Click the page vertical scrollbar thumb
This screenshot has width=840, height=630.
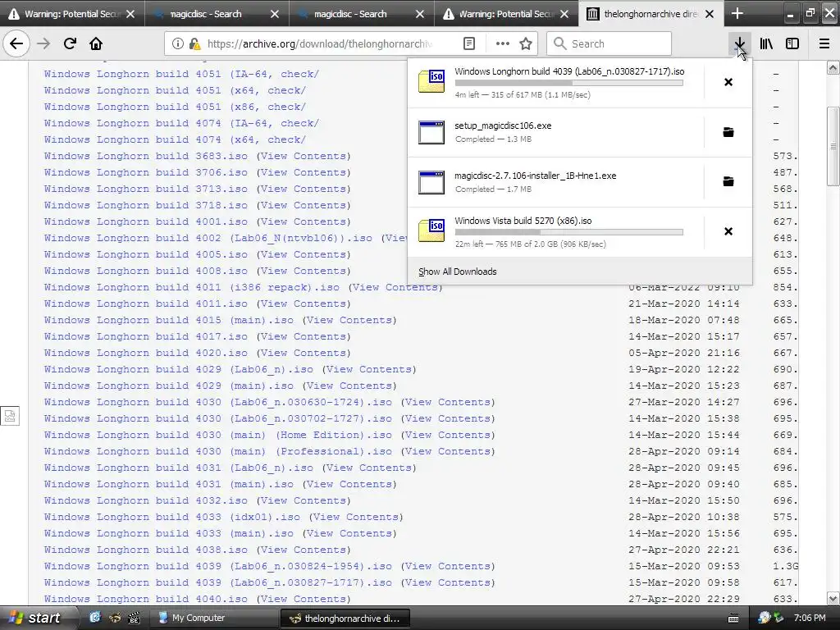(833, 146)
